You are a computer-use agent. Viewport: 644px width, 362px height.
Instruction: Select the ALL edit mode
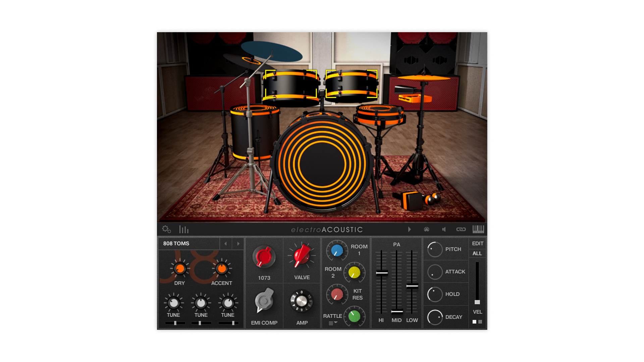477,254
